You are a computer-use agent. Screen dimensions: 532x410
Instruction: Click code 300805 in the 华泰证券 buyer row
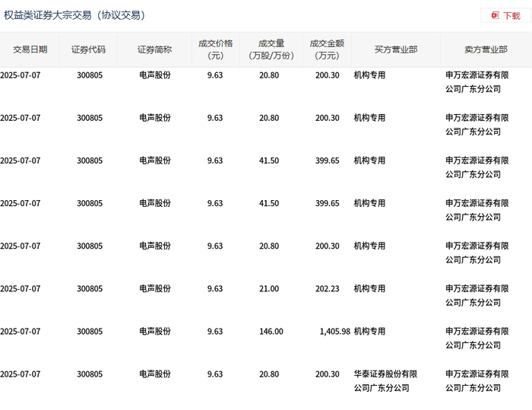pyautogui.click(x=90, y=374)
